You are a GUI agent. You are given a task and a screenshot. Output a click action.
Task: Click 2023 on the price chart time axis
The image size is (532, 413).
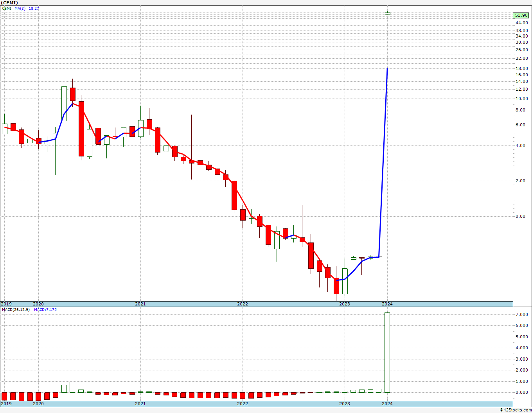click(345, 304)
